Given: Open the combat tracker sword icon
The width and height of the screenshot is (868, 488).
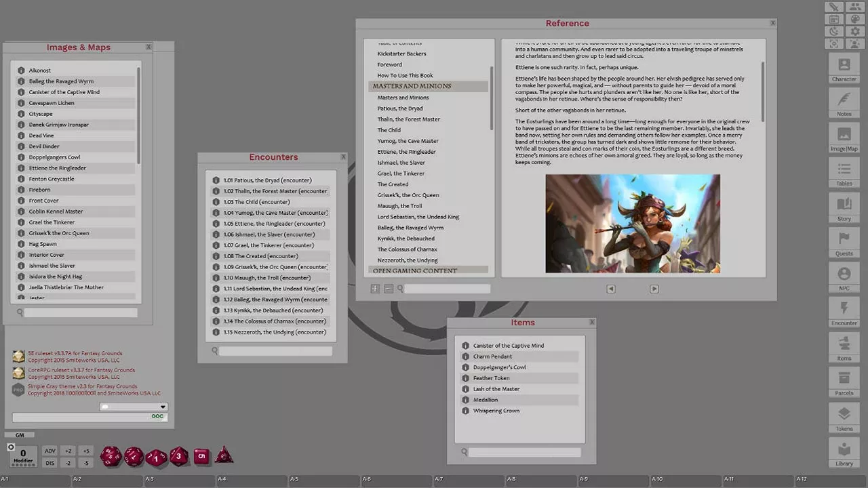Looking at the screenshot, I should 834,7.
